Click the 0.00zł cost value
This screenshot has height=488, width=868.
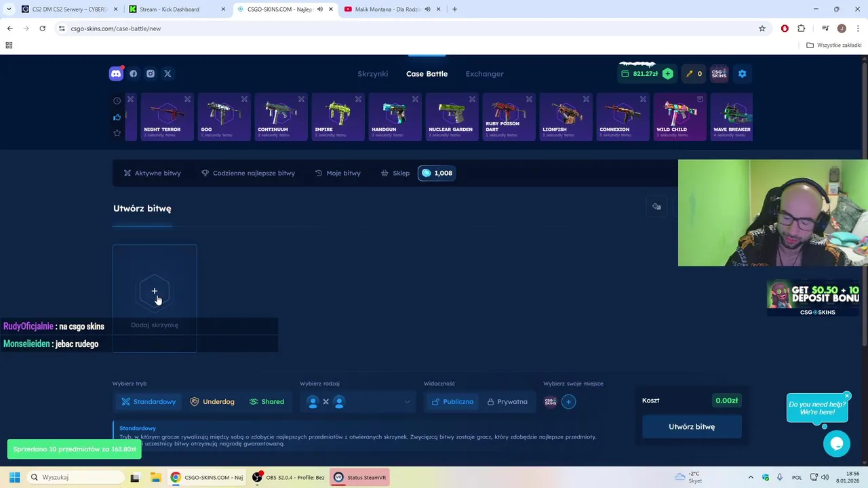point(726,401)
